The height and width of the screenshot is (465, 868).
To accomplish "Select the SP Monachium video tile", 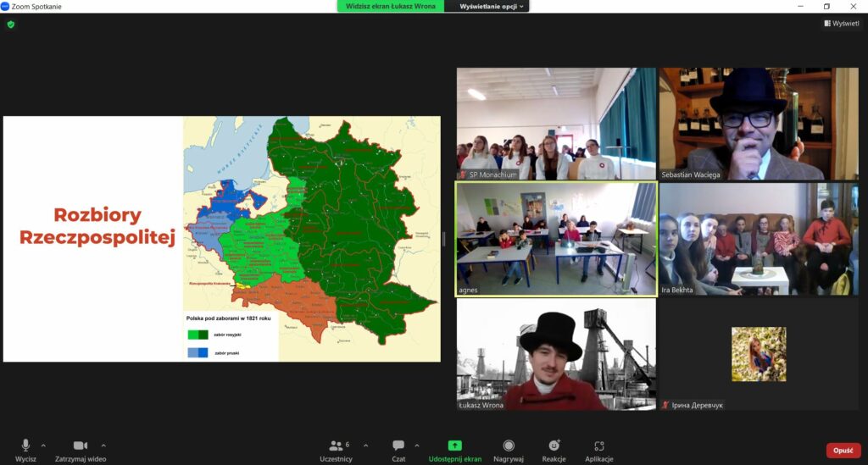I will tap(556, 124).
